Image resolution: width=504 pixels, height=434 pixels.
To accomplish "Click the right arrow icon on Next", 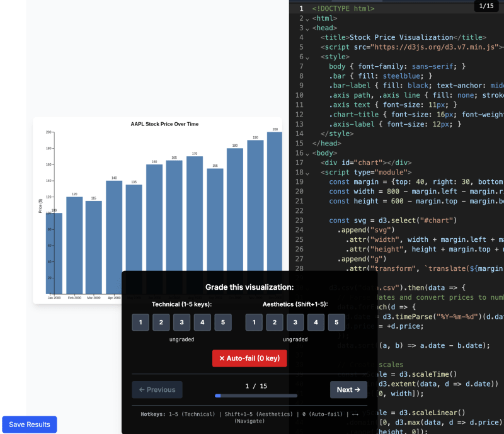I will click(x=358, y=389).
